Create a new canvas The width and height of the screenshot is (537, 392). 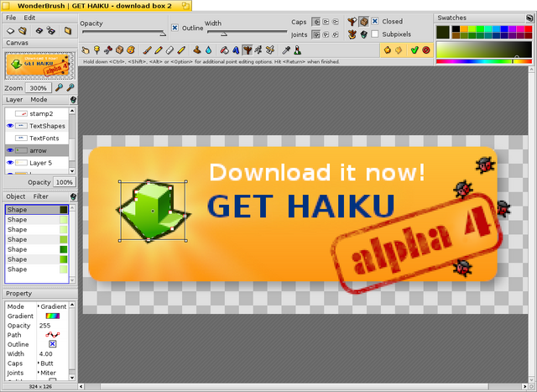10,31
